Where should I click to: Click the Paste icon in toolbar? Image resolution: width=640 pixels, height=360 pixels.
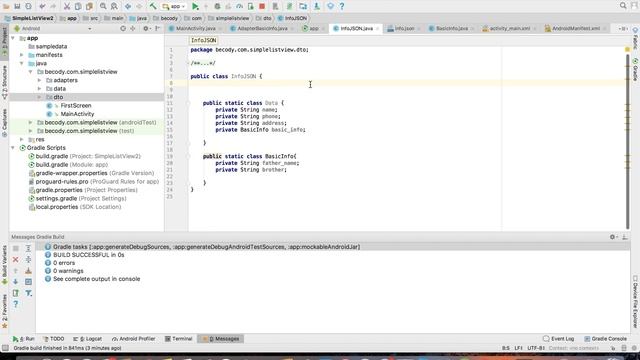pyautogui.click(x=89, y=6)
